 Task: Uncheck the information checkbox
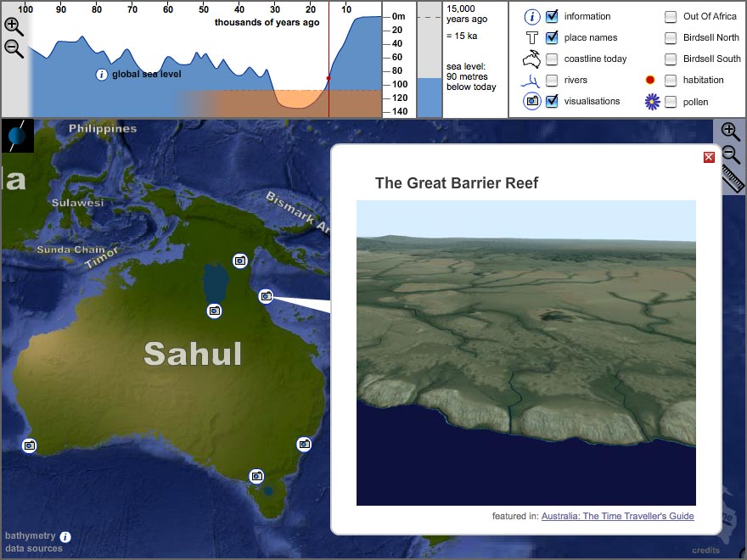click(x=552, y=16)
